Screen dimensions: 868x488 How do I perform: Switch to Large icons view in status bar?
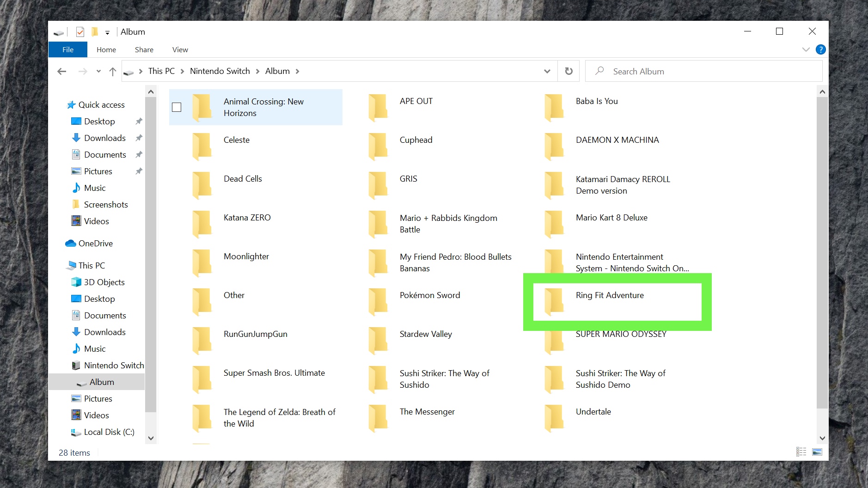817,452
